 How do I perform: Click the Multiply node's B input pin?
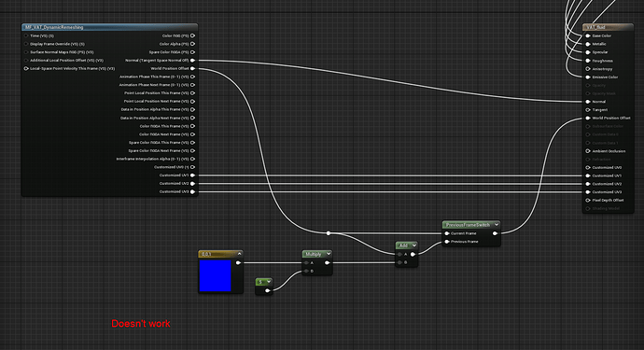(x=306, y=271)
